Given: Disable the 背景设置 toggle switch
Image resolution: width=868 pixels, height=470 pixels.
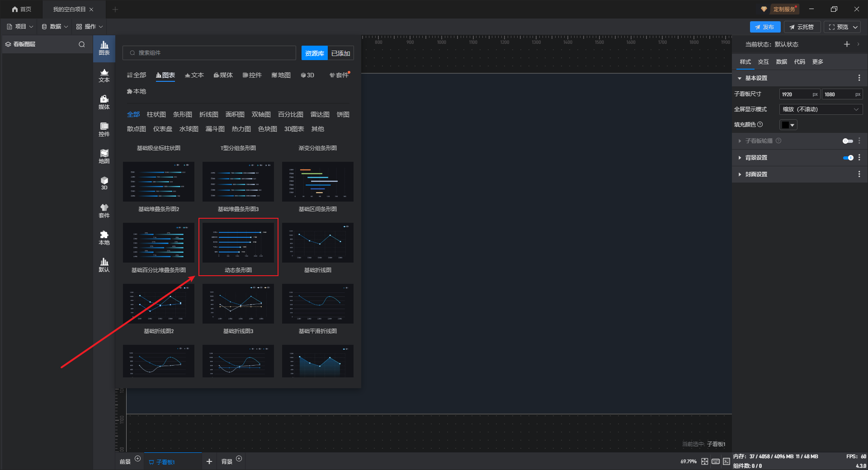Looking at the screenshot, I should [848, 158].
